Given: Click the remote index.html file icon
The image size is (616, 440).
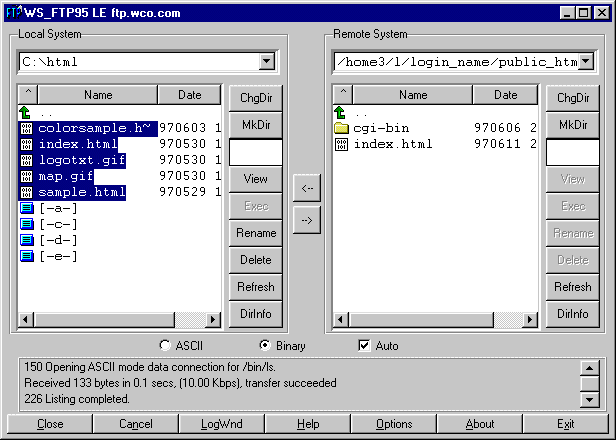Looking at the screenshot, I should tap(341, 144).
